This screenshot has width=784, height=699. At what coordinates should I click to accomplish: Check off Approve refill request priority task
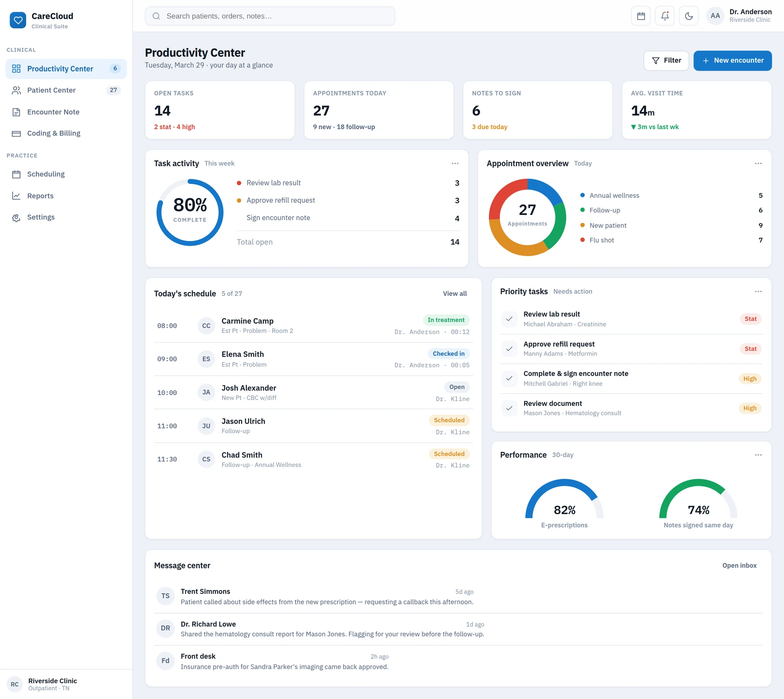(x=509, y=349)
